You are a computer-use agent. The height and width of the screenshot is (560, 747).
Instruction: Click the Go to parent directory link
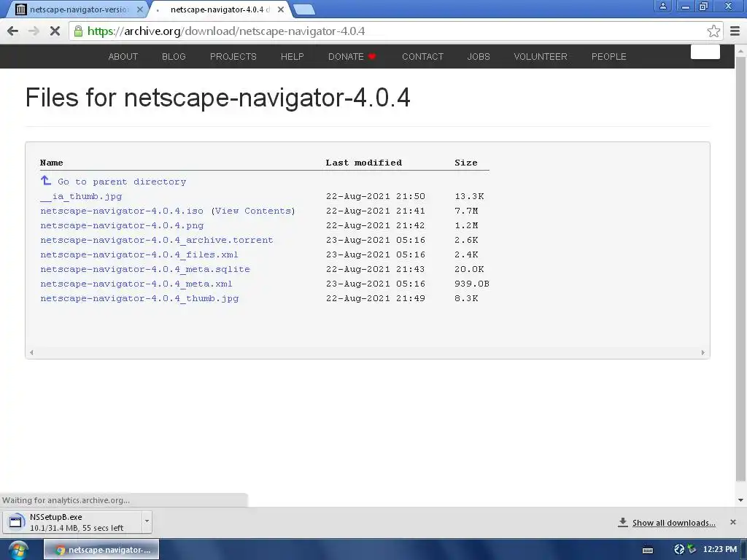(x=122, y=182)
